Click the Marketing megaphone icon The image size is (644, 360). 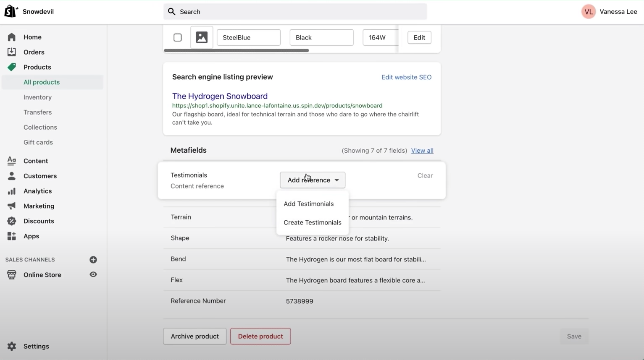[x=12, y=206]
